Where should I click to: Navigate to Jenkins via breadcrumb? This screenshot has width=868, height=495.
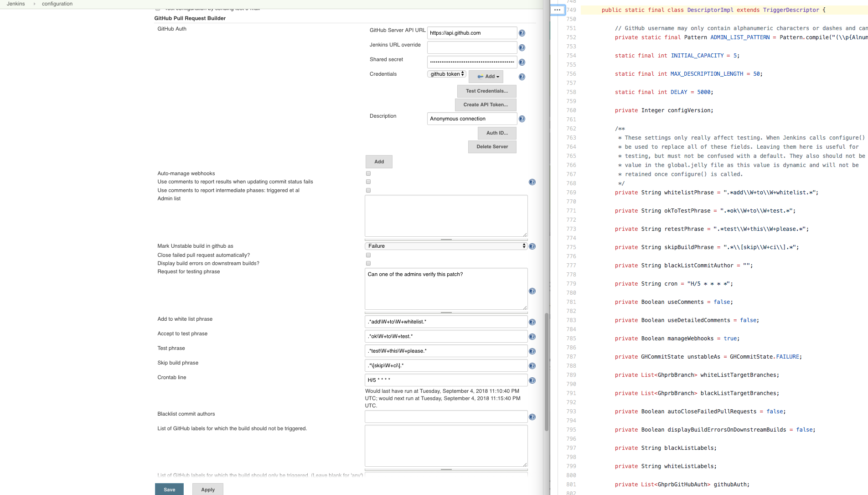pos(15,4)
